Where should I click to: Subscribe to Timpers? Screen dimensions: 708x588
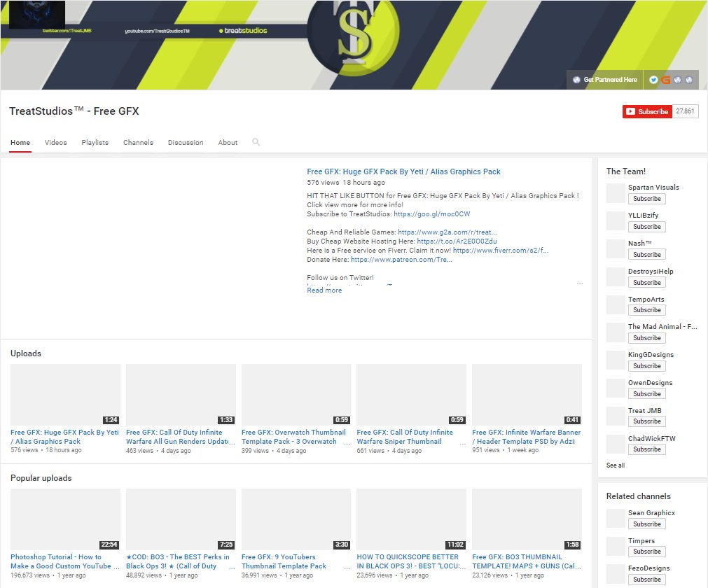coord(646,552)
